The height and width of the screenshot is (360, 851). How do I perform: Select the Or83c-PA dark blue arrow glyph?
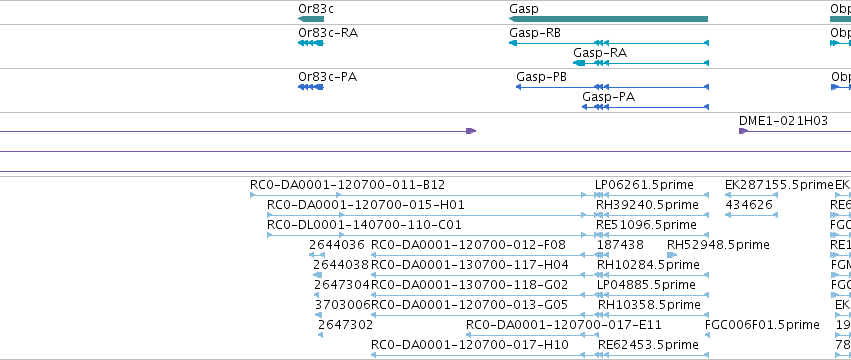(311, 87)
